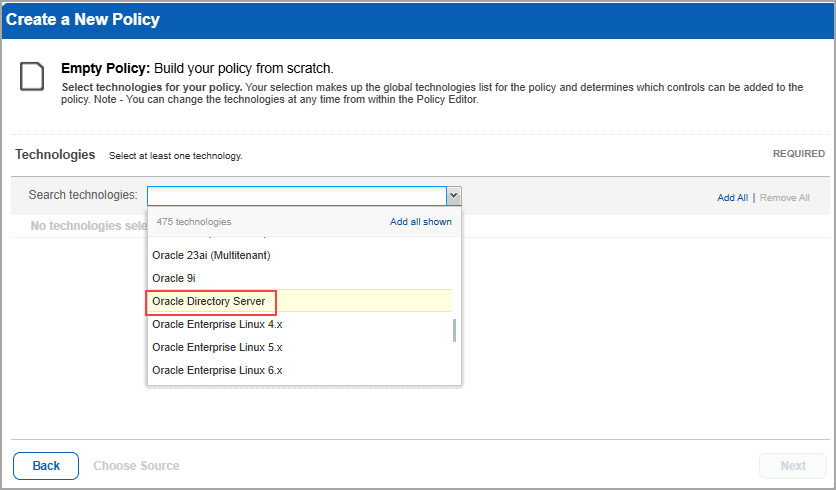Open the technologies dropdown arrow
The width and height of the screenshot is (836, 490).
(x=454, y=196)
